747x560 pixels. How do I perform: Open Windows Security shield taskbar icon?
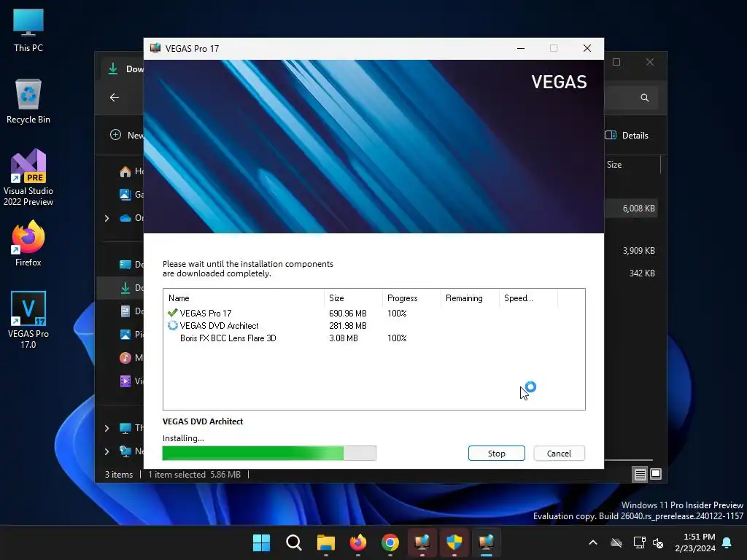pyautogui.click(x=454, y=542)
